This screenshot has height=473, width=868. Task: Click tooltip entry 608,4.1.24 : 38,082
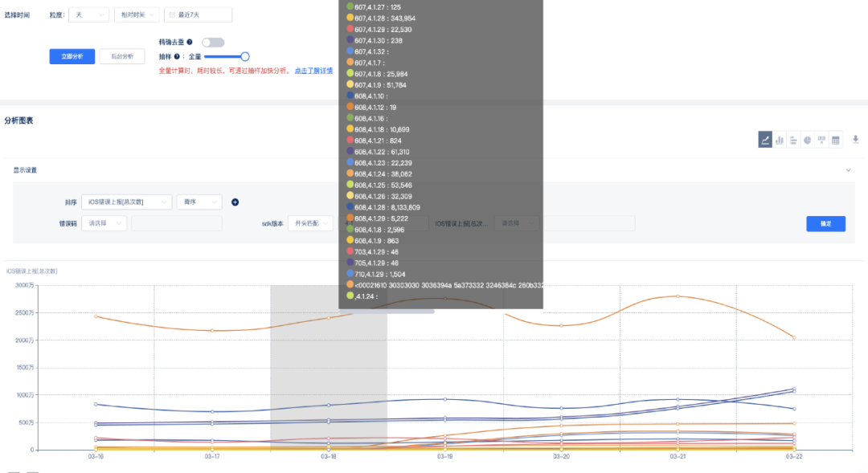click(x=379, y=173)
